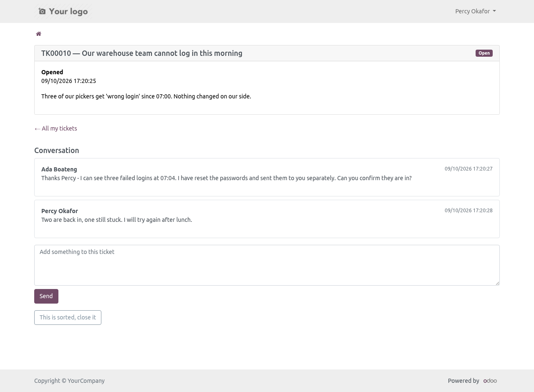Click message 'Two are back in, one still stuck'
534x392 pixels.
click(117, 220)
